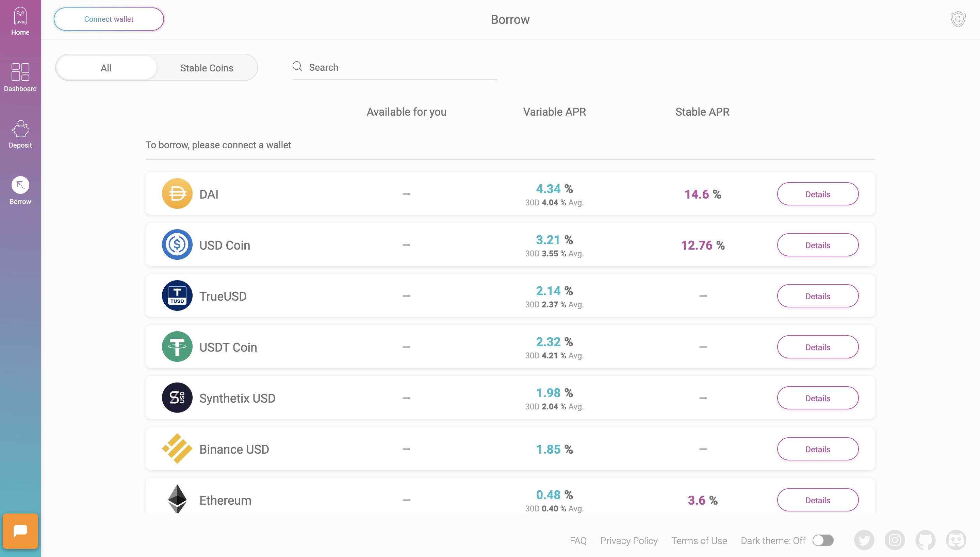Click the USDT Coin asset name
The image size is (980, 557).
click(x=228, y=347)
